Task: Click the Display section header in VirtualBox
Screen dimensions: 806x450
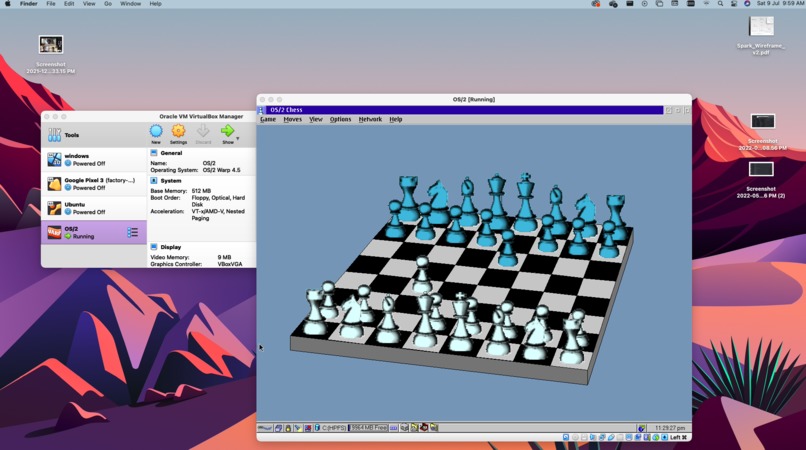Action: pyautogui.click(x=171, y=247)
